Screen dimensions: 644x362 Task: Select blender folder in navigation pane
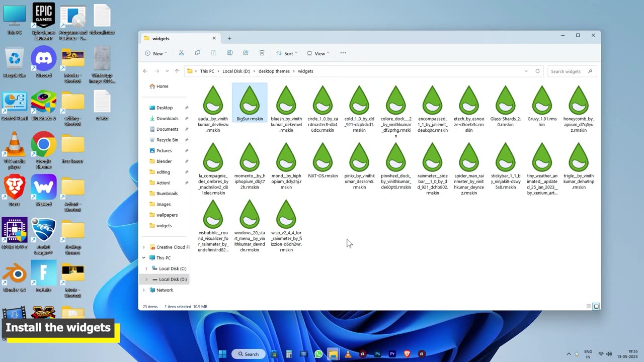pos(164,161)
